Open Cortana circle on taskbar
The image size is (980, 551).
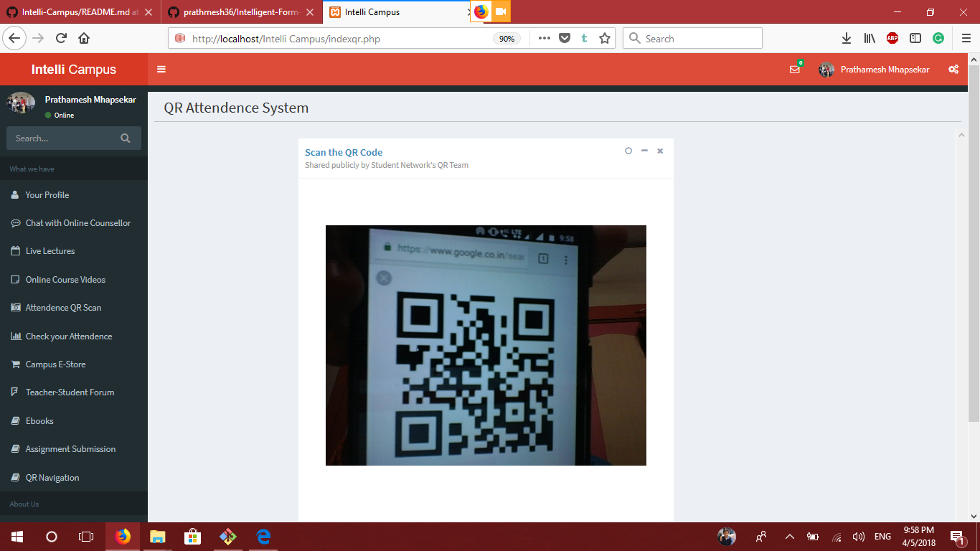click(x=52, y=536)
